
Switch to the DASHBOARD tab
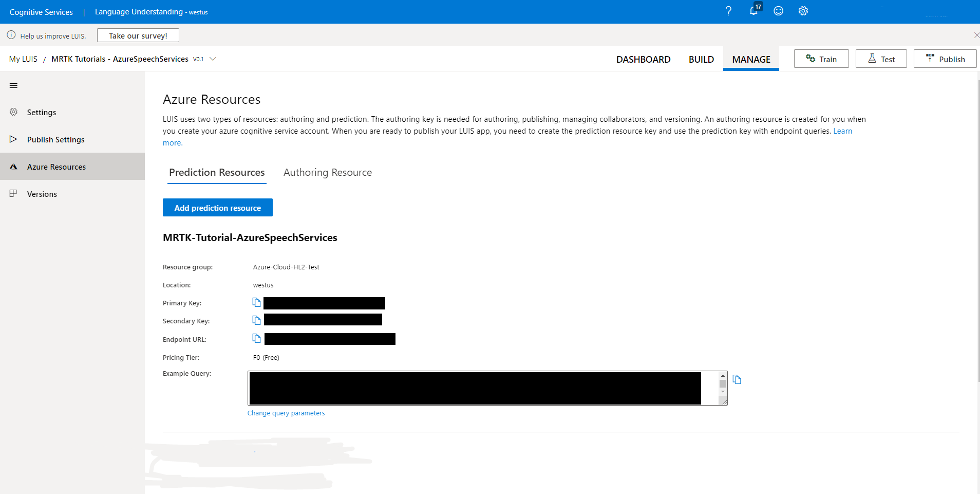643,59
